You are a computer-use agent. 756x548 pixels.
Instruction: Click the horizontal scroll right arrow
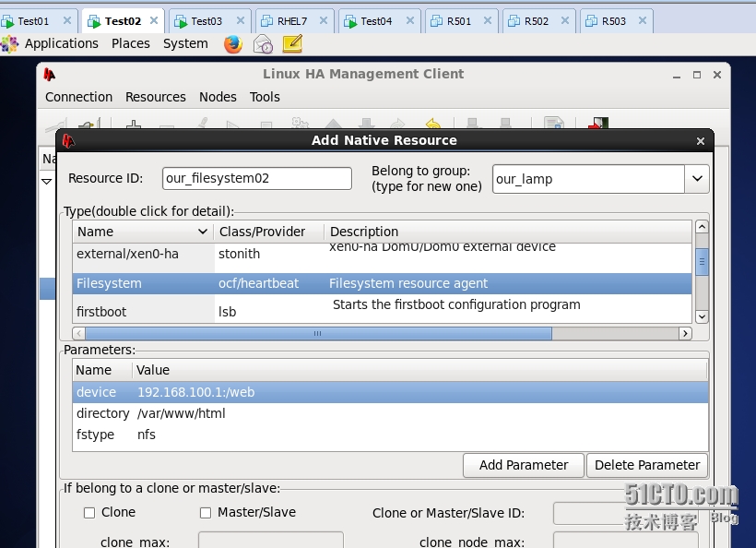pyautogui.click(x=685, y=333)
